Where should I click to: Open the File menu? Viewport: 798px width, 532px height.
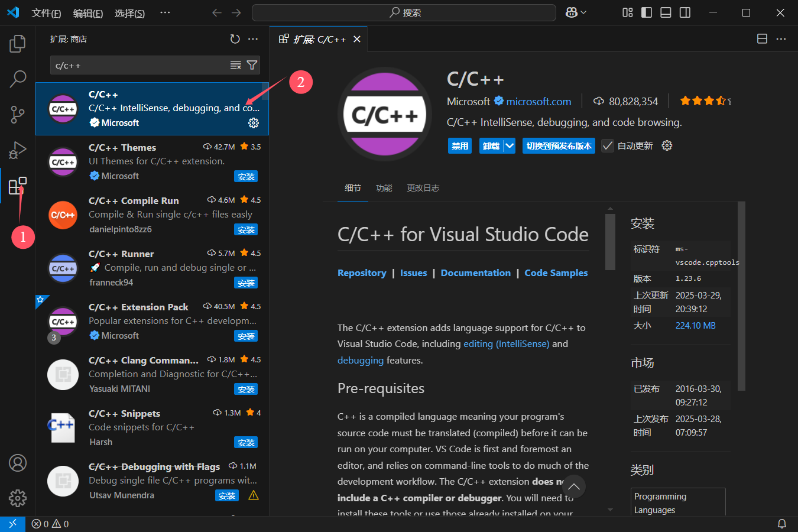tap(46, 13)
